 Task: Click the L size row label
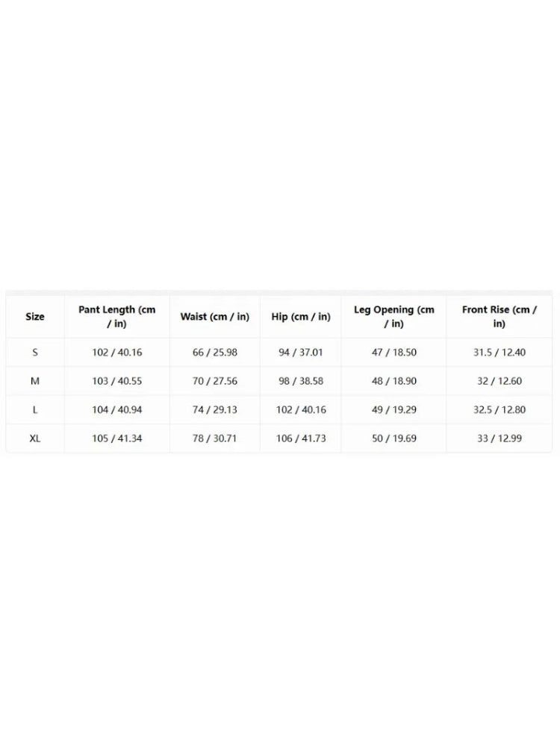coord(35,409)
